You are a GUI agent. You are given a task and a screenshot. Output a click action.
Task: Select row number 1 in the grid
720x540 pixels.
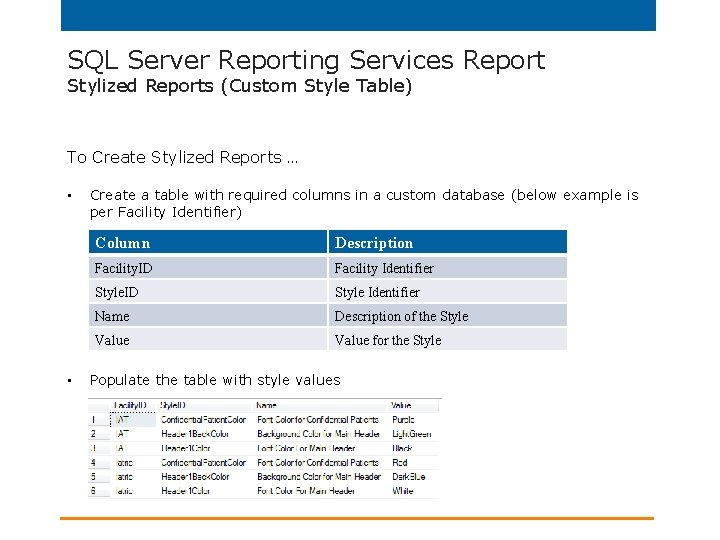(x=93, y=420)
